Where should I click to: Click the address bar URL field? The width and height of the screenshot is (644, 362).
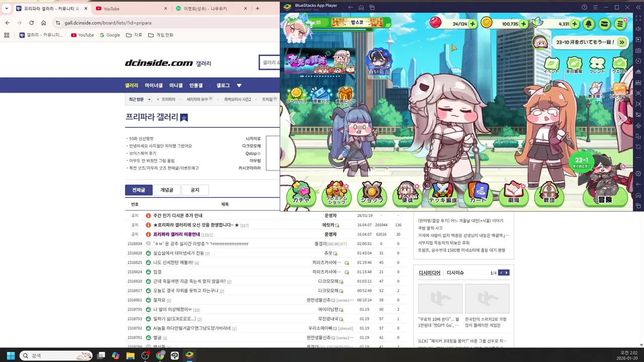coord(166,23)
